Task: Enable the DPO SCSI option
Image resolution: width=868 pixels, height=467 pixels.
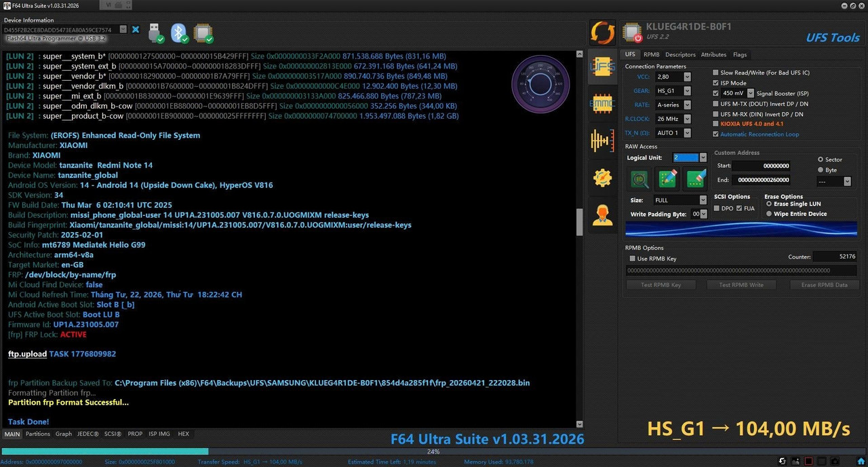Action: tap(717, 208)
